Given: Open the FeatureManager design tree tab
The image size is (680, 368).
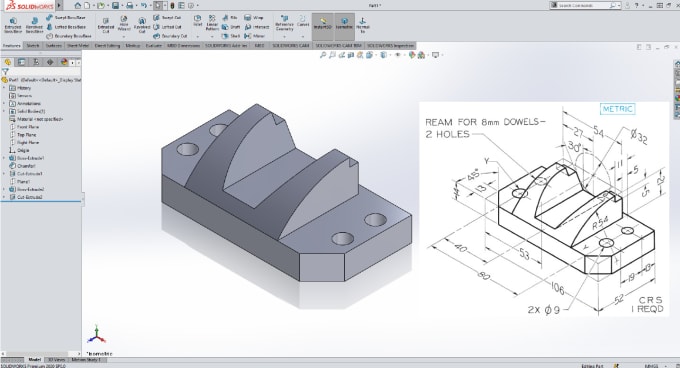Looking at the screenshot, I should [x=8, y=62].
